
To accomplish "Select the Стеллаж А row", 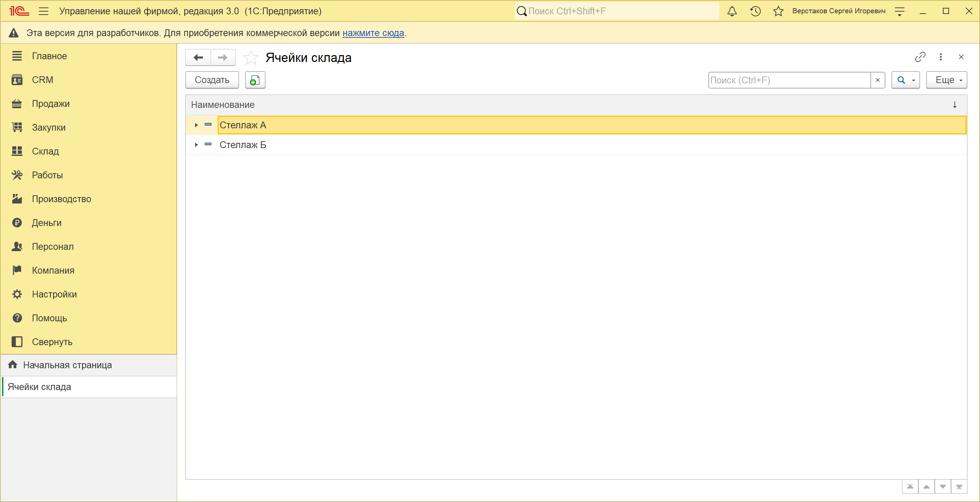I will (576, 125).
